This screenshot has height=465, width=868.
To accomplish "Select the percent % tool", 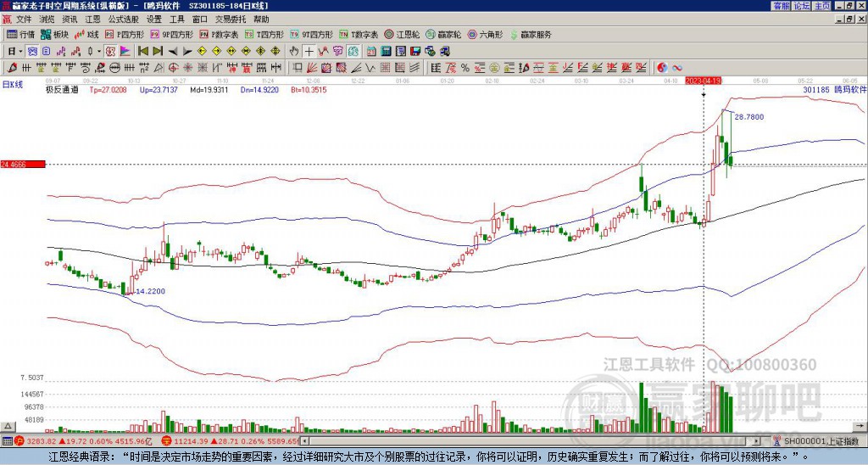I will pyautogui.click(x=465, y=68).
